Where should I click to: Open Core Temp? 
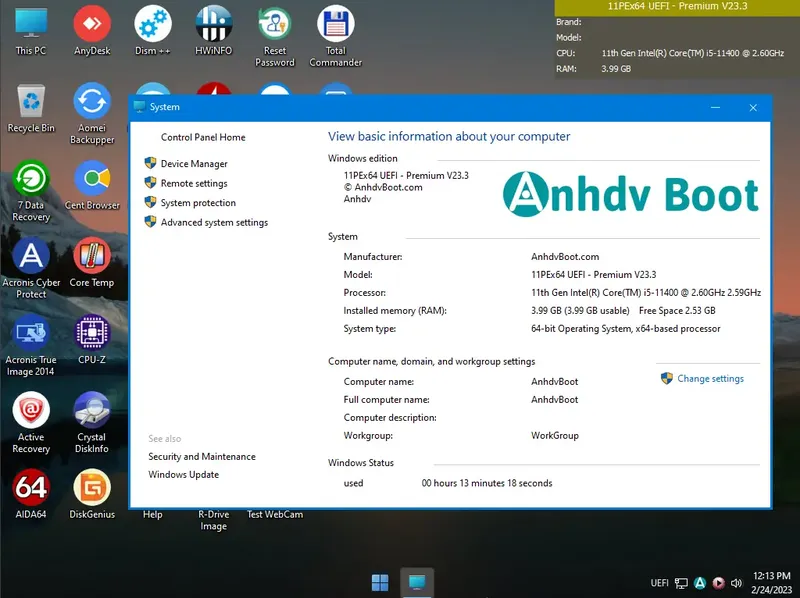[92, 255]
